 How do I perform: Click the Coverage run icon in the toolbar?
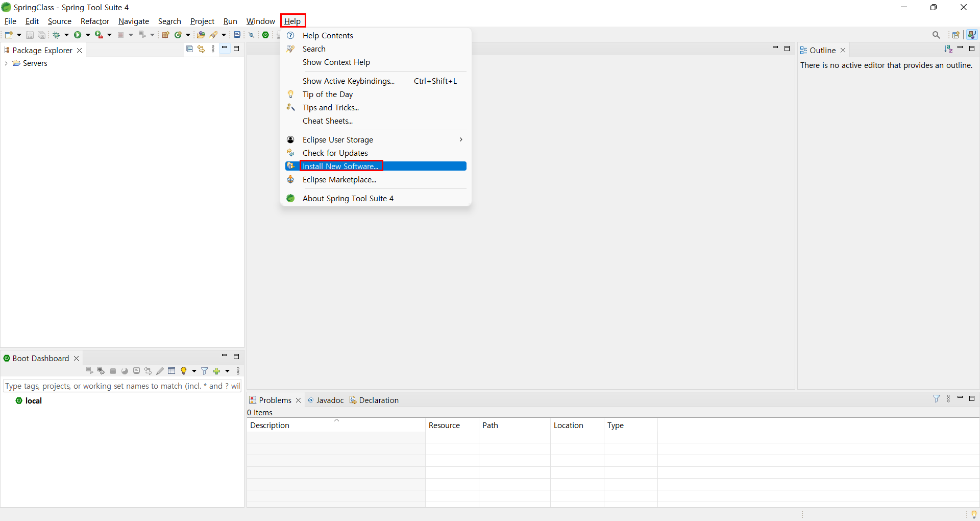99,35
